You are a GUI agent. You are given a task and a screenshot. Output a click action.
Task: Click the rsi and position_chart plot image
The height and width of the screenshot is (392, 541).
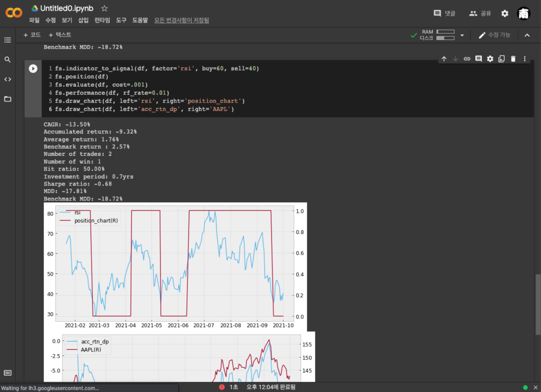coord(175,267)
